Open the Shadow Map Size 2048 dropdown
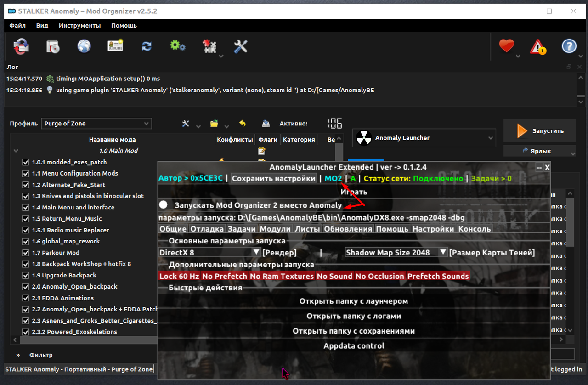Viewport: 588px width, 385px height. pos(396,252)
